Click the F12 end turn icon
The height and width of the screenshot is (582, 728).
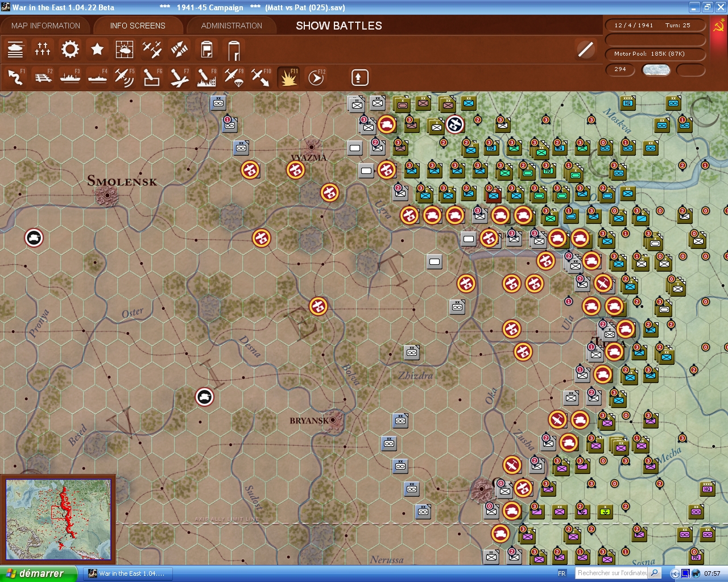[316, 77]
